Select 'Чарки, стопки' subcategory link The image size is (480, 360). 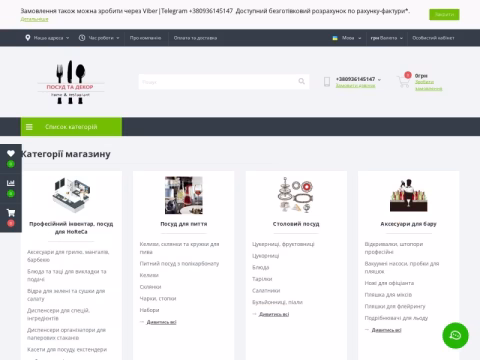tap(158, 299)
